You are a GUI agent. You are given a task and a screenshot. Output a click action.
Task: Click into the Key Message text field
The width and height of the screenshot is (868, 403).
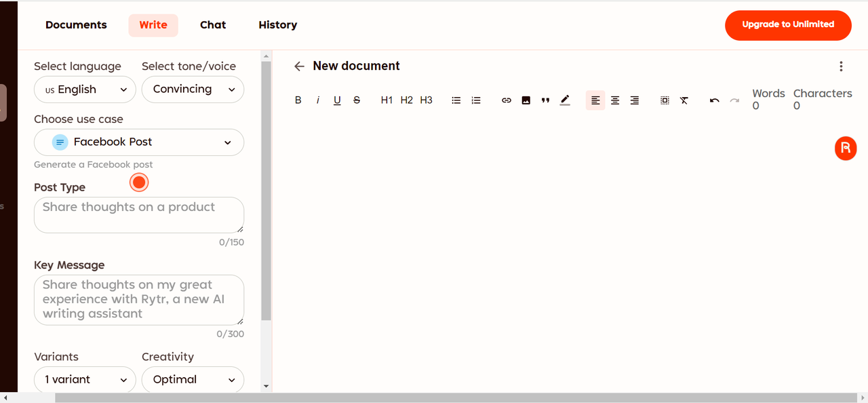(x=139, y=300)
